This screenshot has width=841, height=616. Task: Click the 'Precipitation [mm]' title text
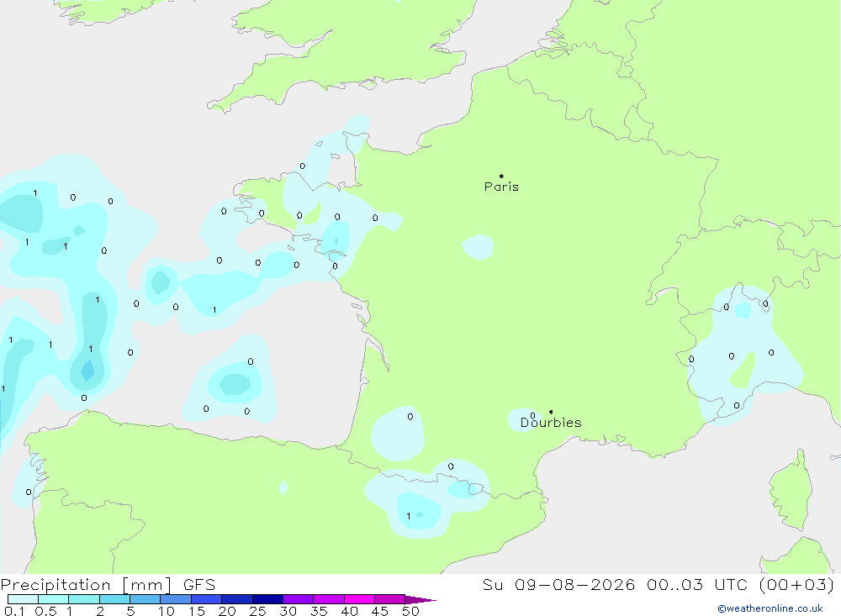tap(86, 585)
